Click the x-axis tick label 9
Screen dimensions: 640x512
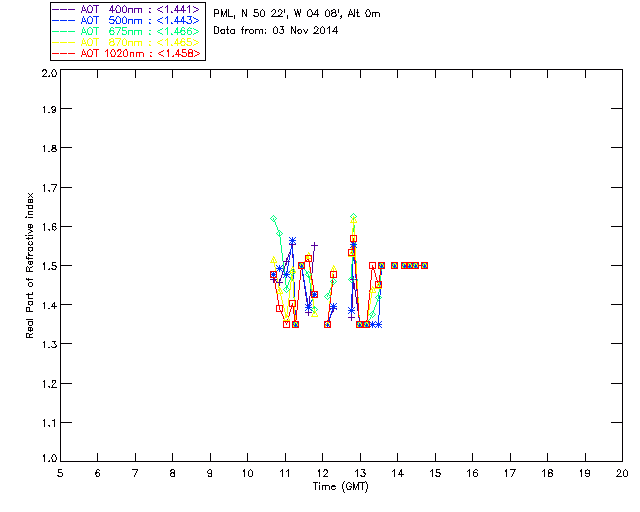pyautogui.click(x=210, y=473)
